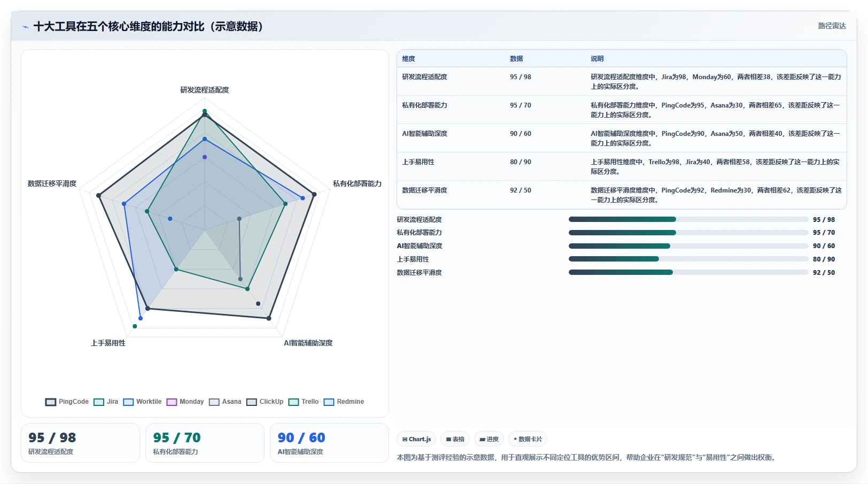Click the 维度 column header

pyautogui.click(x=409, y=59)
